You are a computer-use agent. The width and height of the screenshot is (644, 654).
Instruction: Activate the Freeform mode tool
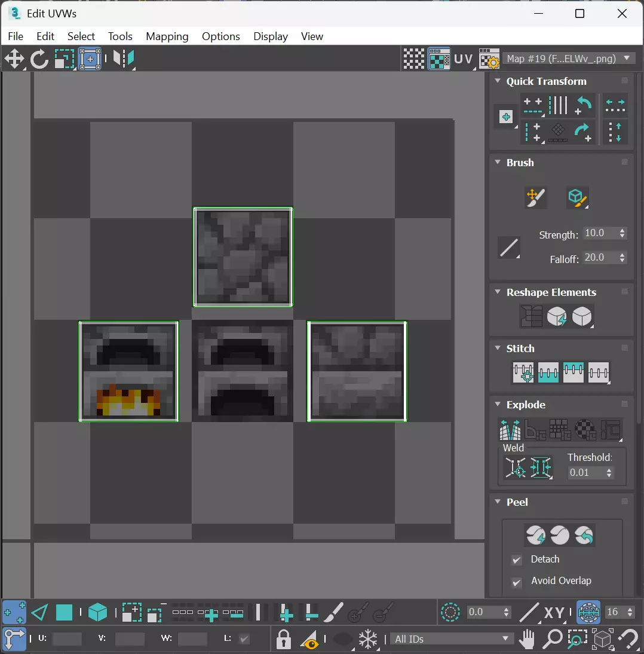(x=90, y=59)
